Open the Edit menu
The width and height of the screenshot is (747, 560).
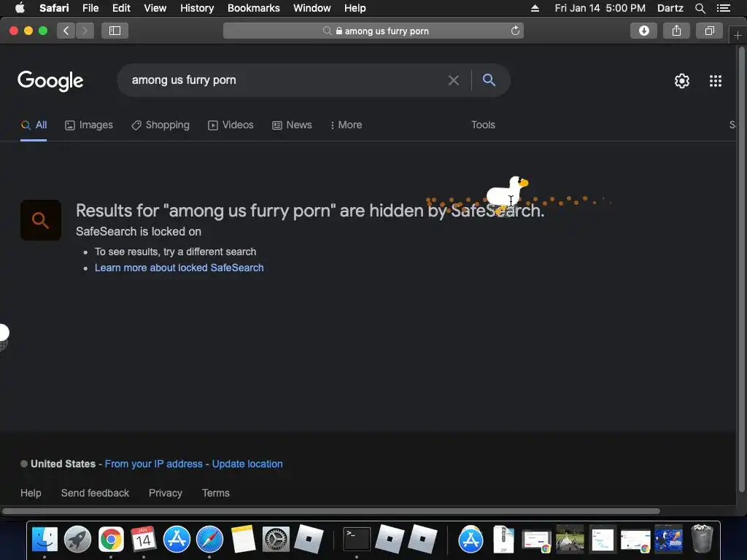point(121,8)
